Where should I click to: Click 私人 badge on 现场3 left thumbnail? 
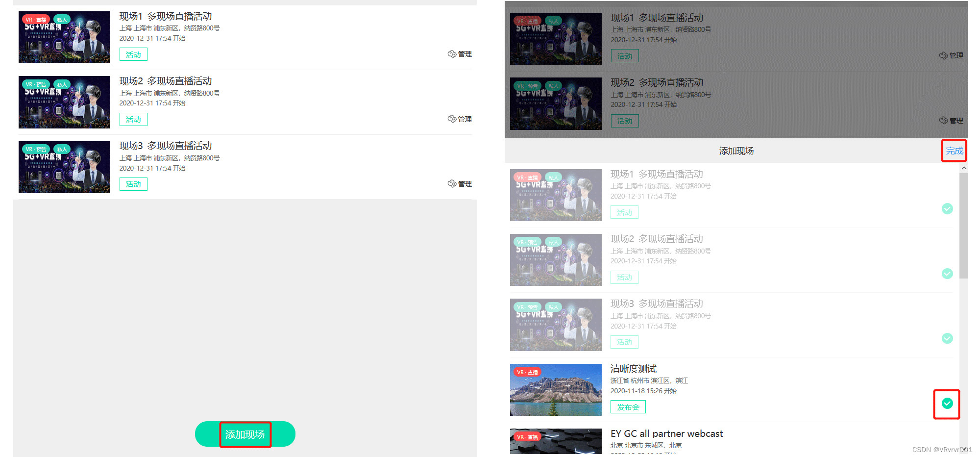click(62, 149)
